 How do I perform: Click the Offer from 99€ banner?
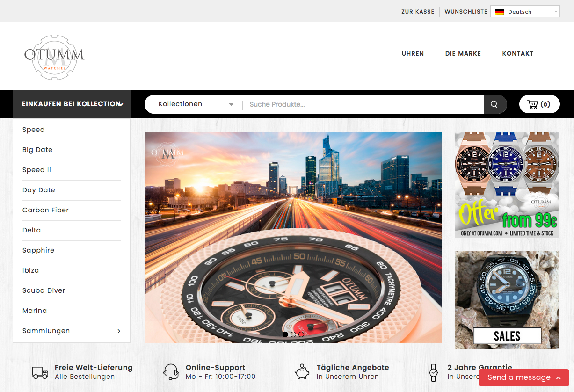507,185
